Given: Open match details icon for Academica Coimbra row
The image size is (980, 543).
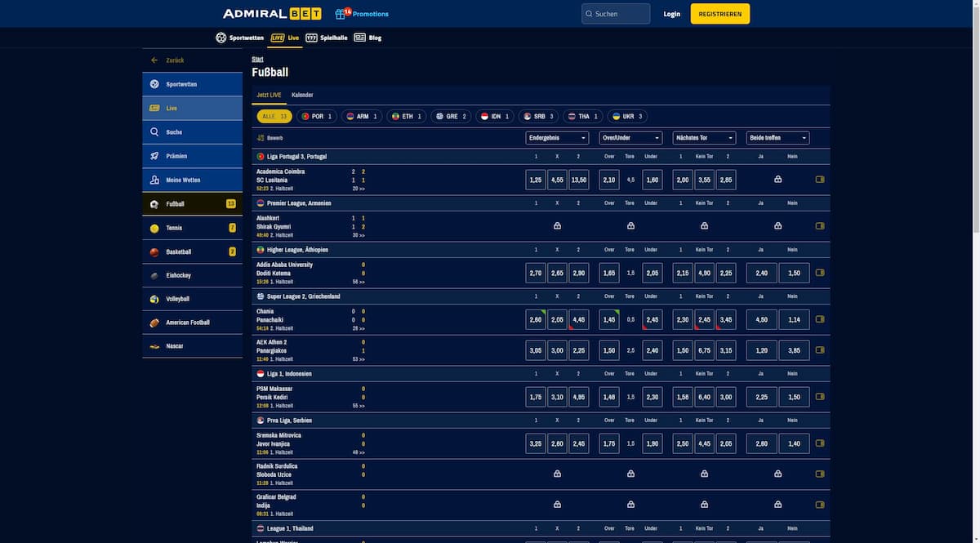Looking at the screenshot, I should tap(820, 180).
